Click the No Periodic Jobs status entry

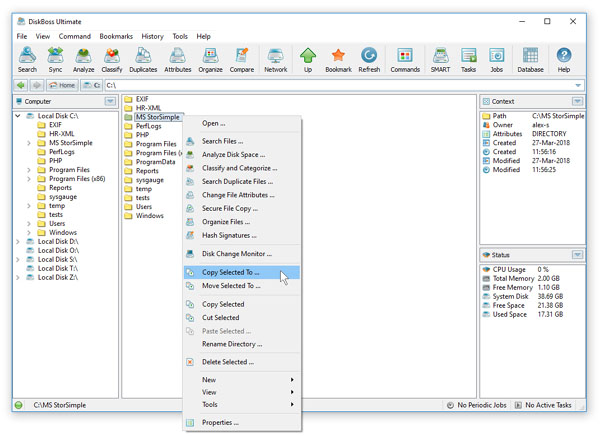point(476,405)
